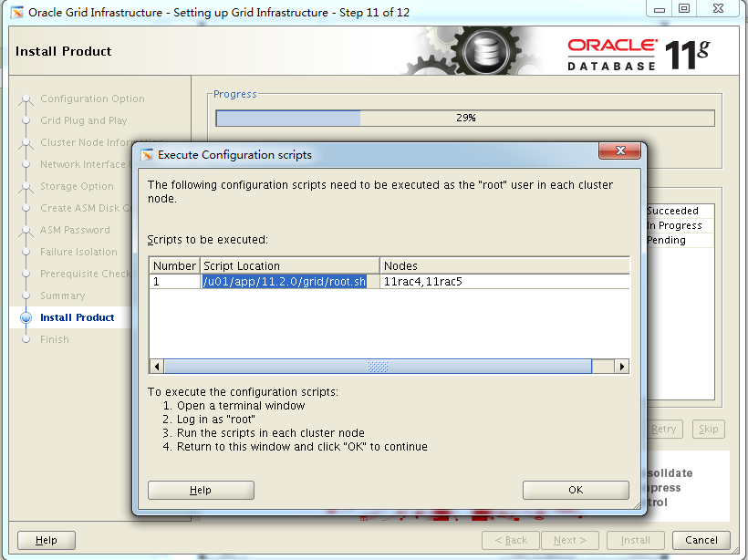Image resolution: width=748 pixels, height=560 pixels.
Task: Click the Nodes column header
Action: click(x=504, y=265)
